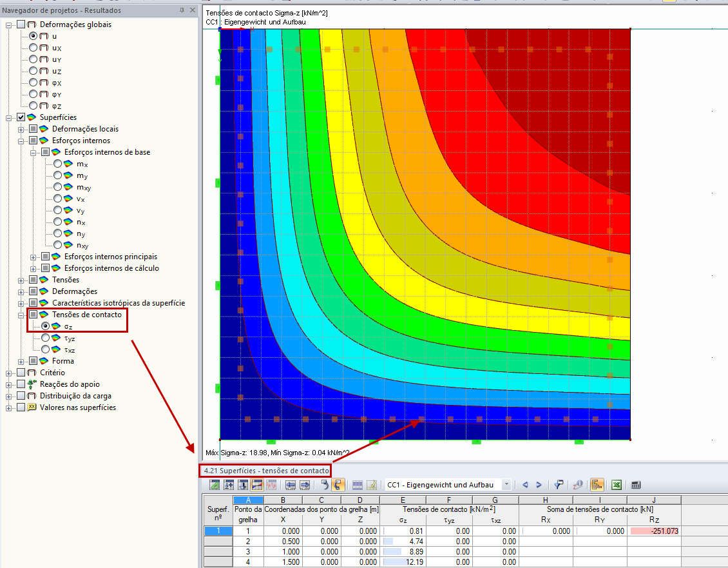Expand the Deformações locais node
This screenshot has height=568, width=728.
coord(21,130)
